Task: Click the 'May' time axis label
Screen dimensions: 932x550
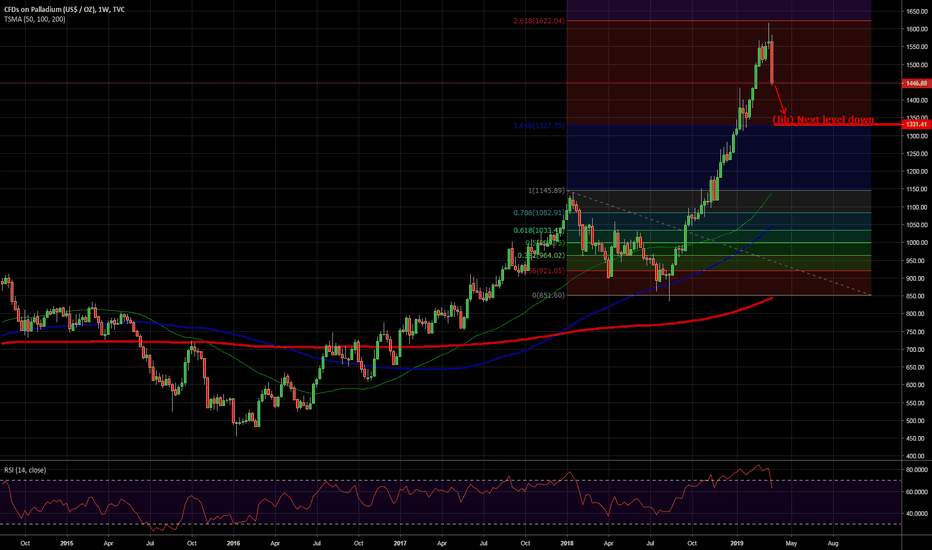Action: click(x=791, y=543)
